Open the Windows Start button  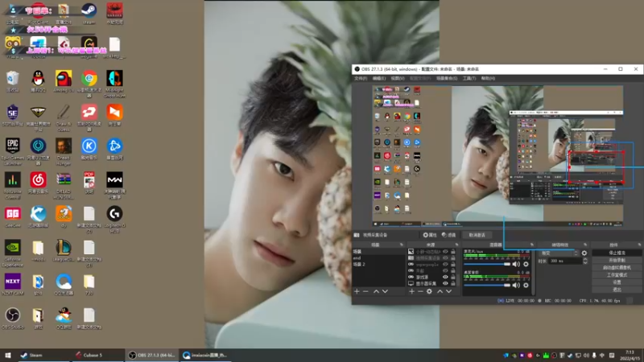click(8, 356)
